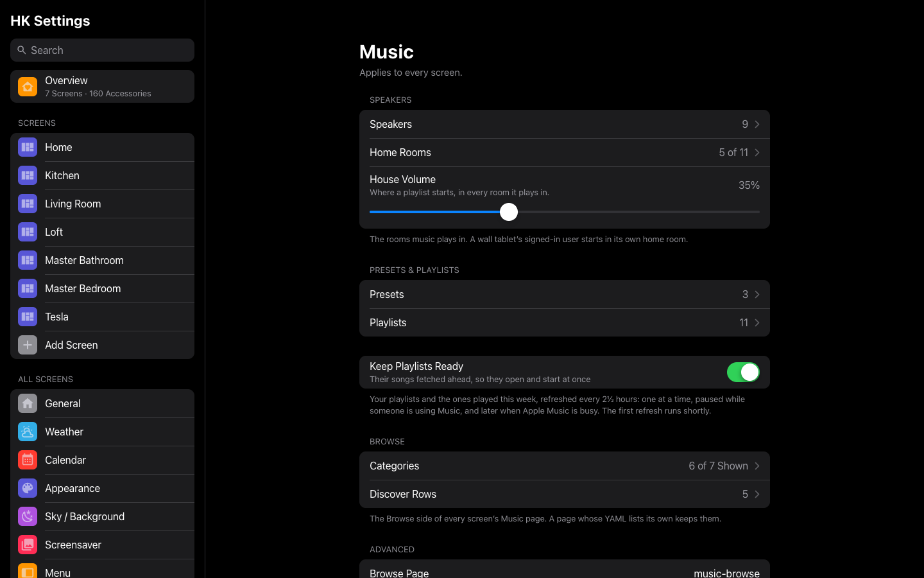924x578 pixels.
Task: Click the Kitchen screen icon
Action: click(x=28, y=175)
